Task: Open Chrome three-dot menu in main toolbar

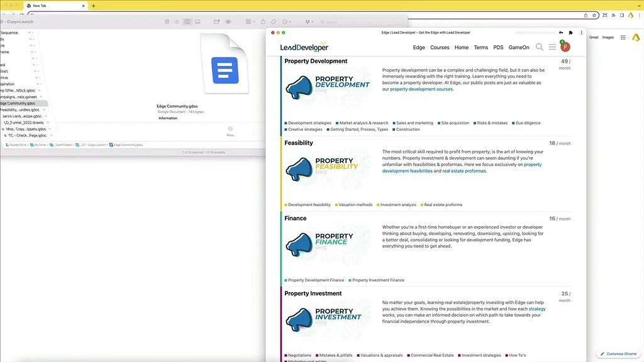Action: tap(639, 15)
